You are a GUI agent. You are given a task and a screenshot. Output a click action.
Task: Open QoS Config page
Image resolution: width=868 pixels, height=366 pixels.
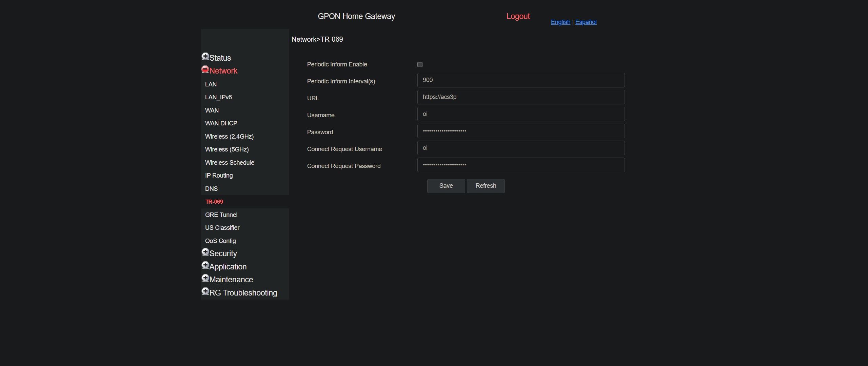(220, 241)
